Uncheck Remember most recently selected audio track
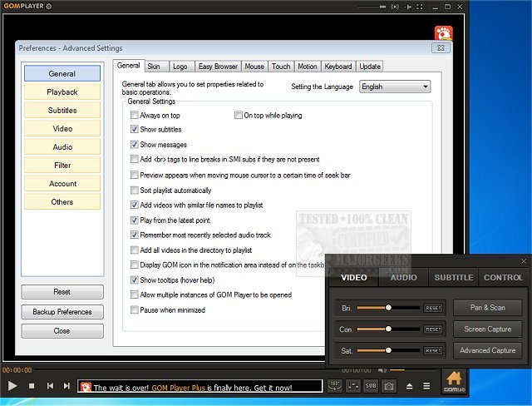Viewport: 532px width, 406px height. point(135,235)
